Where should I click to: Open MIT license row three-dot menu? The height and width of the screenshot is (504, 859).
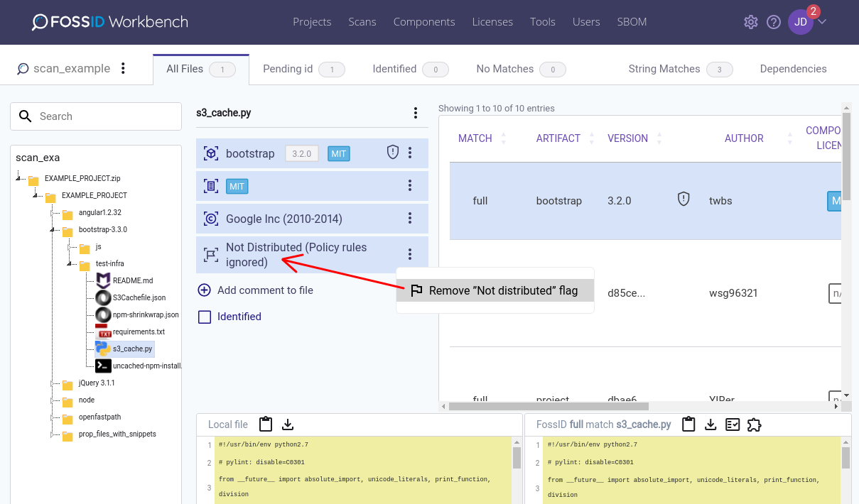click(410, 185)
